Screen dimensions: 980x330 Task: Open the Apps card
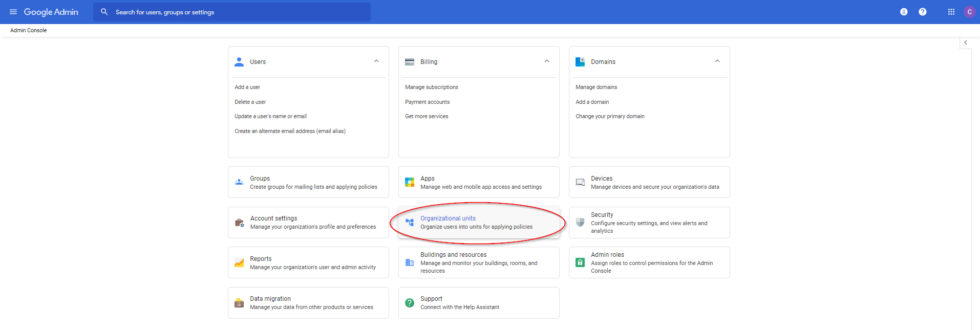(x=479, y=182)
